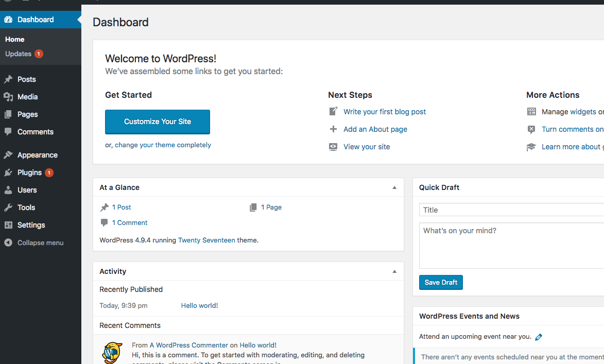604x364 pixels.
Task: Focus the What's on your mind textarea
Action: (x=511, y=246)
